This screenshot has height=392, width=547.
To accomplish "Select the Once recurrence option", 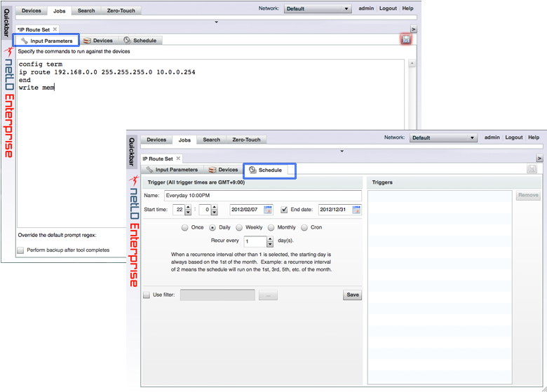I will 185,228.
